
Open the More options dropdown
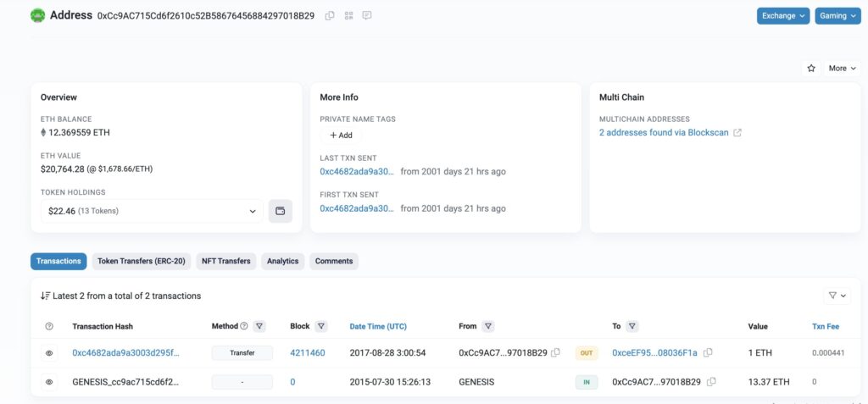pyautogui.click(x=842, y=68)
